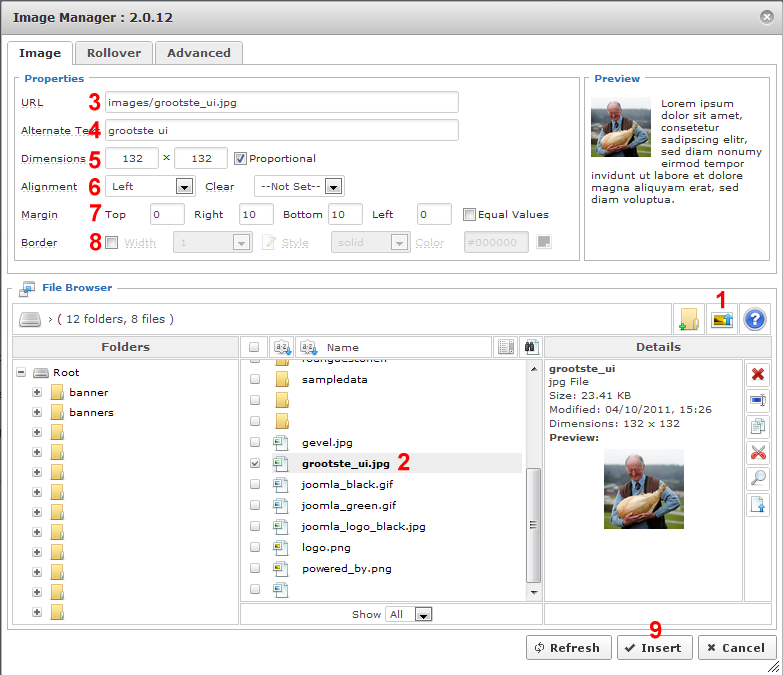The image size is (783, 675).
Task: Click the drive icon in the path bar
Action: tap(30, 320)
